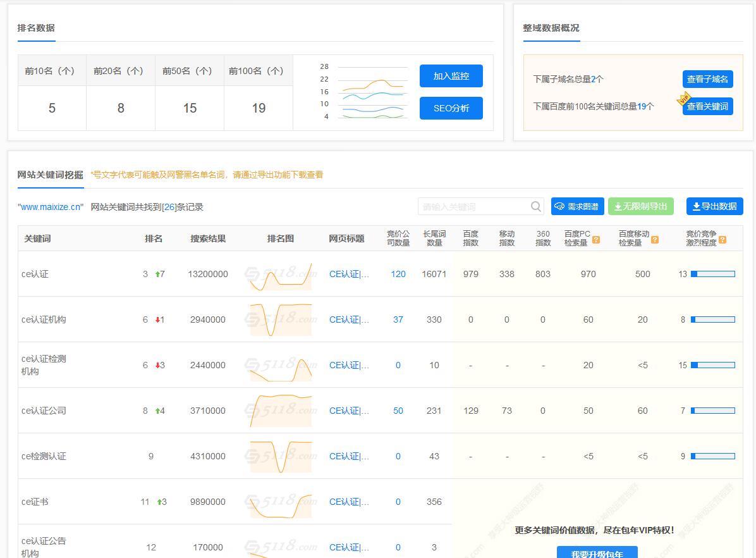This screenshot has height=558, width=756.
Task: Click keyword text ce认证公司
Action: (44, 411)
